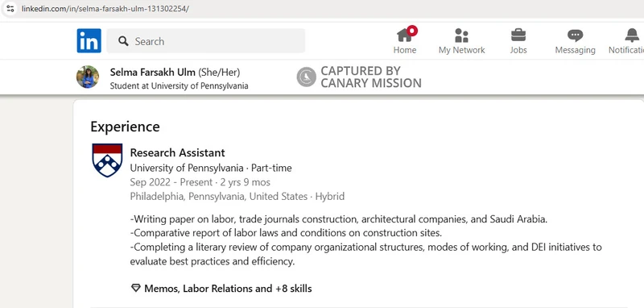Open the Home feed icon

click(405, 35)
